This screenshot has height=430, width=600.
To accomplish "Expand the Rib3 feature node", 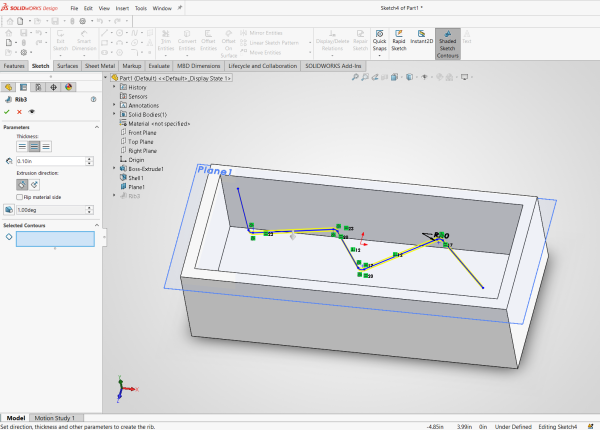I will [114, 195].
